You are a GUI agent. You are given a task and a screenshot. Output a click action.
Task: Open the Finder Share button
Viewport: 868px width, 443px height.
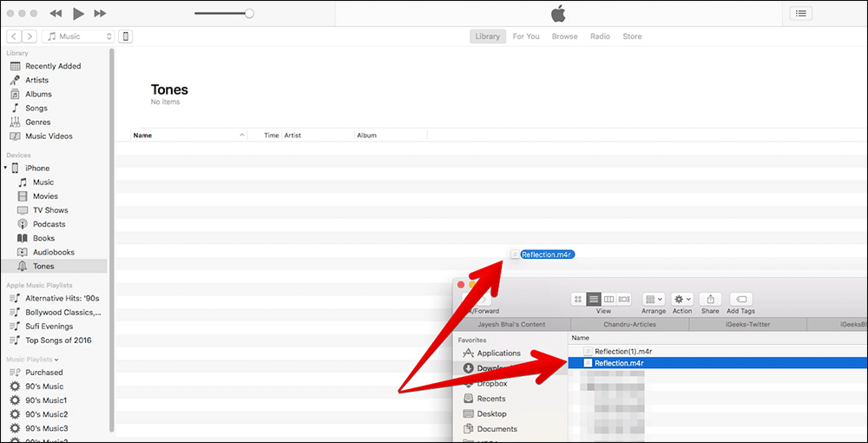click(x=709, y=299)
